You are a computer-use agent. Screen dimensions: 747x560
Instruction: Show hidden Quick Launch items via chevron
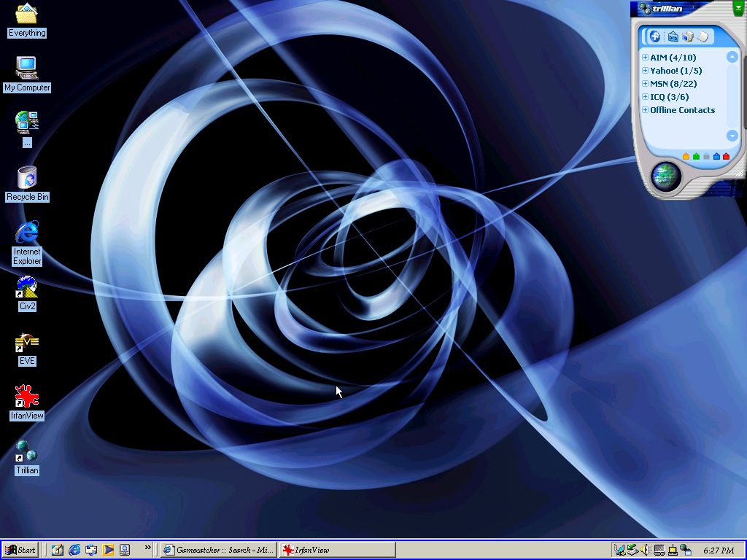pos(147,548)
